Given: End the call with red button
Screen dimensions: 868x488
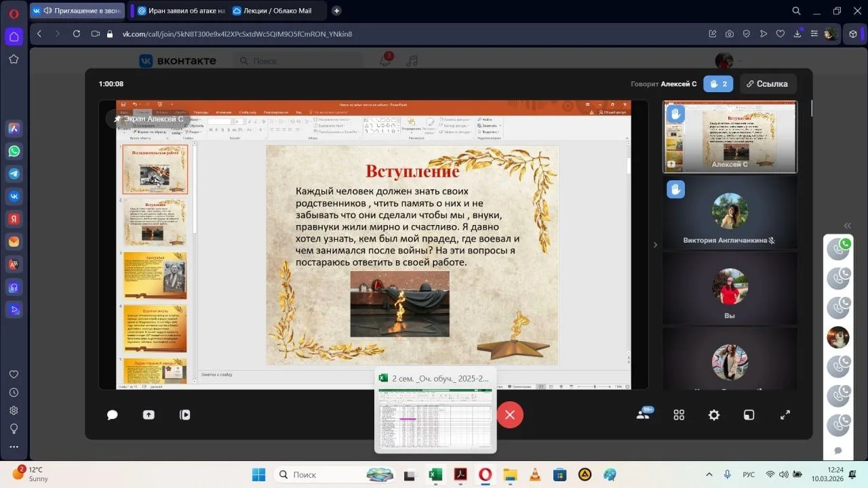Looking at the screenshot, I should click(x=510, y=415).
